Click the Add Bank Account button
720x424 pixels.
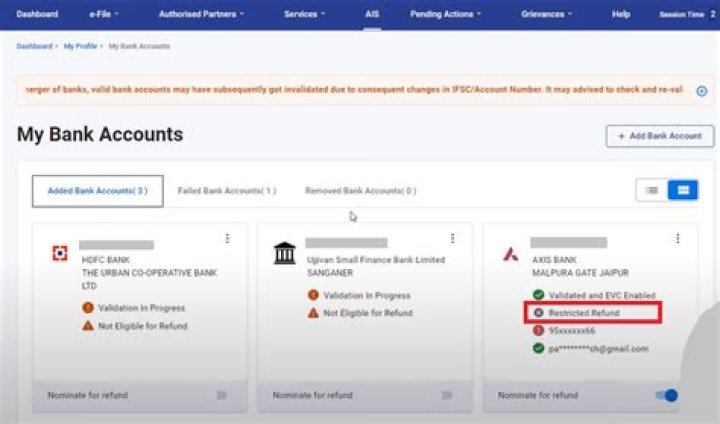coord(660,136)
